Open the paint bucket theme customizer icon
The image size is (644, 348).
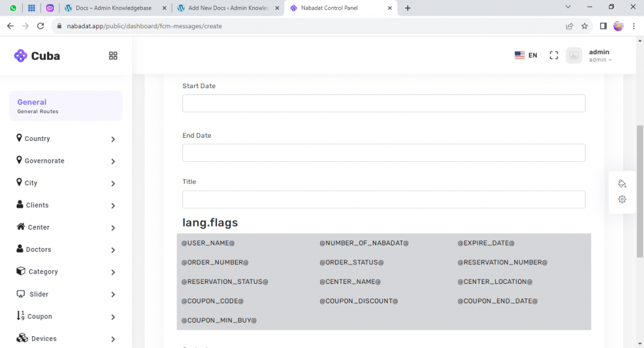(622, 184)
